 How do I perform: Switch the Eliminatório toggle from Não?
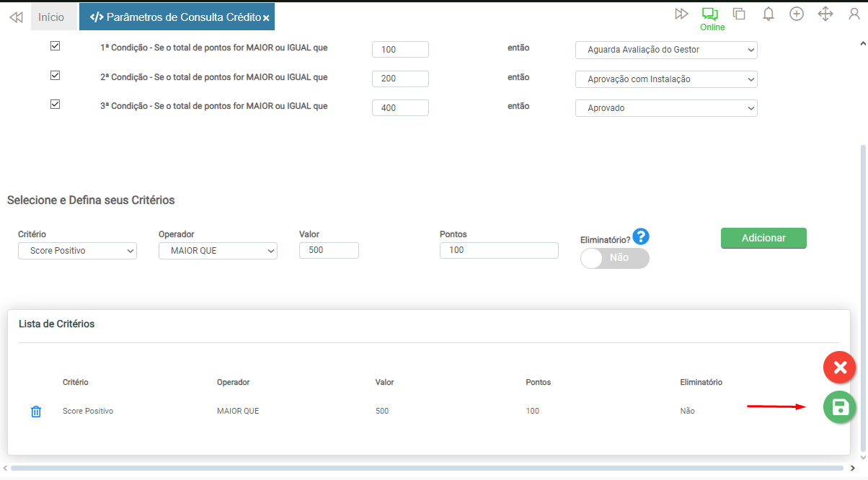[614, 258]
